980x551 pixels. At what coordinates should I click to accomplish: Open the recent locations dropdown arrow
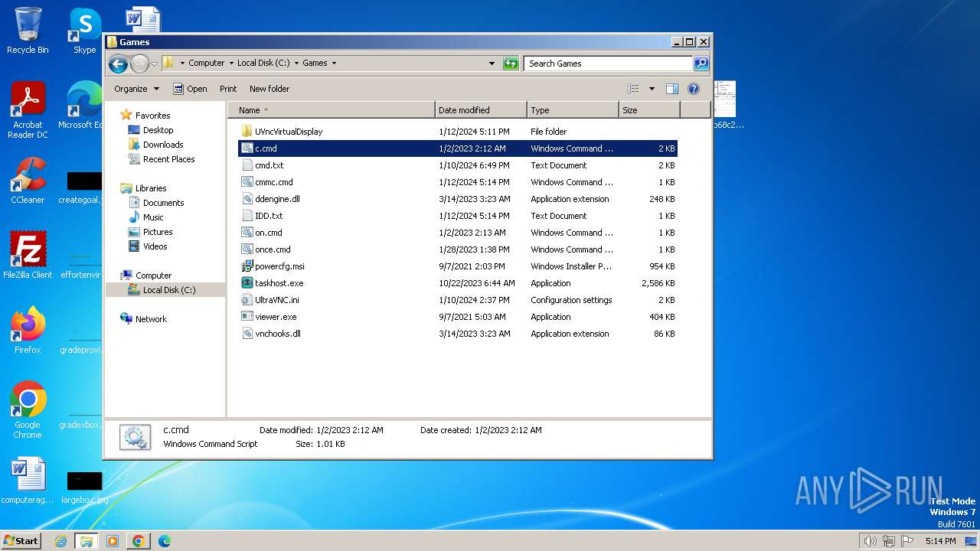click(x=155, y=64)
